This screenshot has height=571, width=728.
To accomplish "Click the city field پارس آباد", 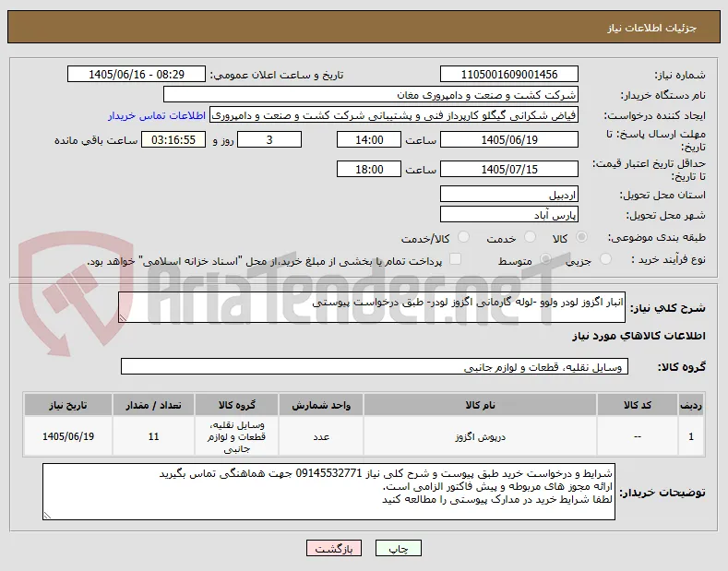I will point(508,215).
